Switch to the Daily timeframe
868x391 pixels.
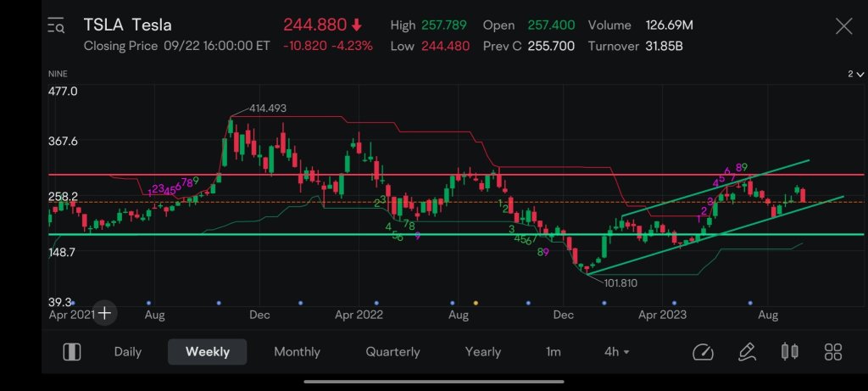(x=128, y=352)
